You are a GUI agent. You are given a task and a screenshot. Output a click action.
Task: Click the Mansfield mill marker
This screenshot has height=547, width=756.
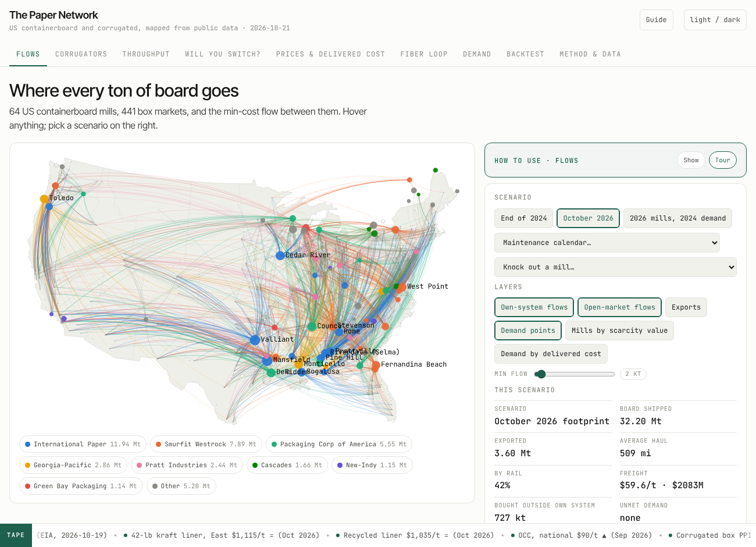click(267, 361)
